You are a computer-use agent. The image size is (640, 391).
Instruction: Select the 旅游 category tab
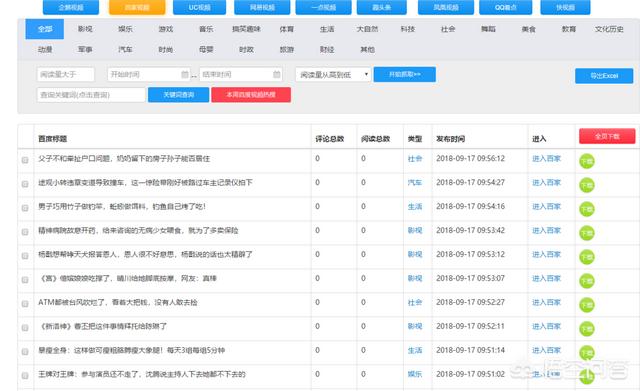(x=287, y=49)
